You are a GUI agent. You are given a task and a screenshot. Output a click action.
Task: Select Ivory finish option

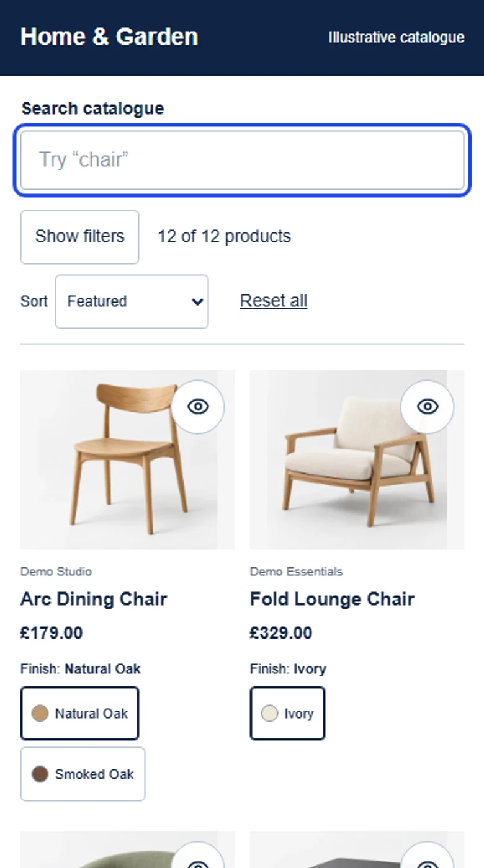287,713
